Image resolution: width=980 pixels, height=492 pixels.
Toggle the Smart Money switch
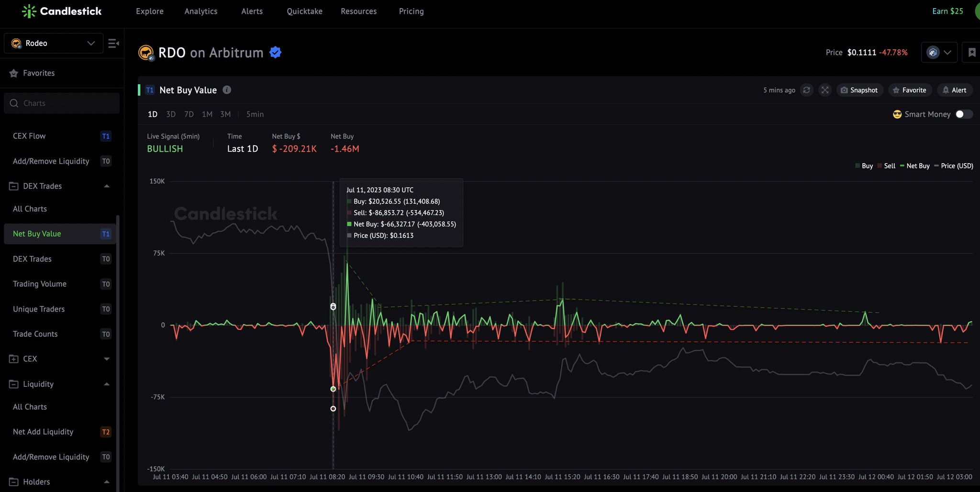(964, 114)
